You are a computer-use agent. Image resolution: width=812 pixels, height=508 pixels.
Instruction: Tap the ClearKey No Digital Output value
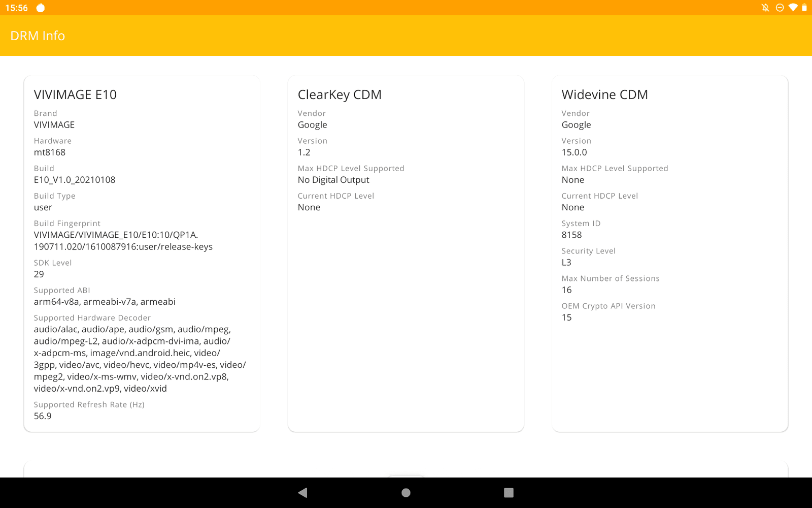tap(333, 180)
